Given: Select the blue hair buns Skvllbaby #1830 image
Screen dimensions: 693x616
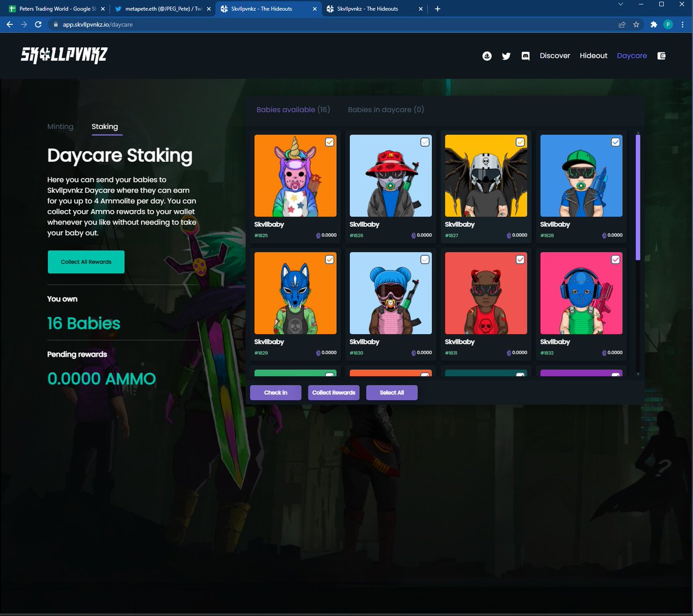Looking at the screenshot, I should click(391, 293).
